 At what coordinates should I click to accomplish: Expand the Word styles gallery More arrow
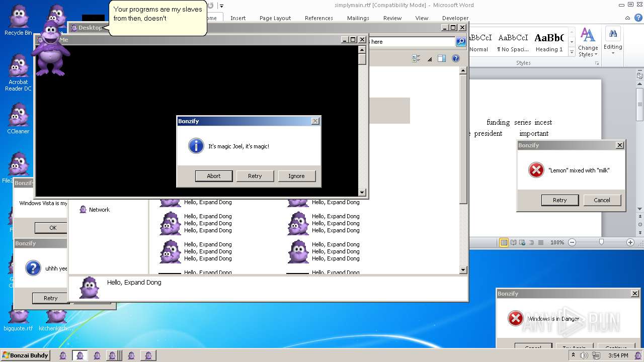[572, 52]
